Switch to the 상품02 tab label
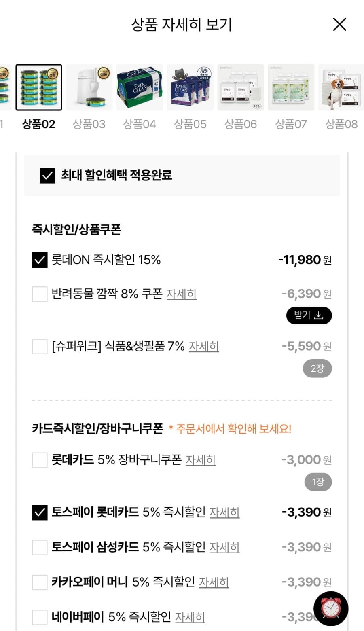Screen dimensions: 364x631 [x=39, y=124]
